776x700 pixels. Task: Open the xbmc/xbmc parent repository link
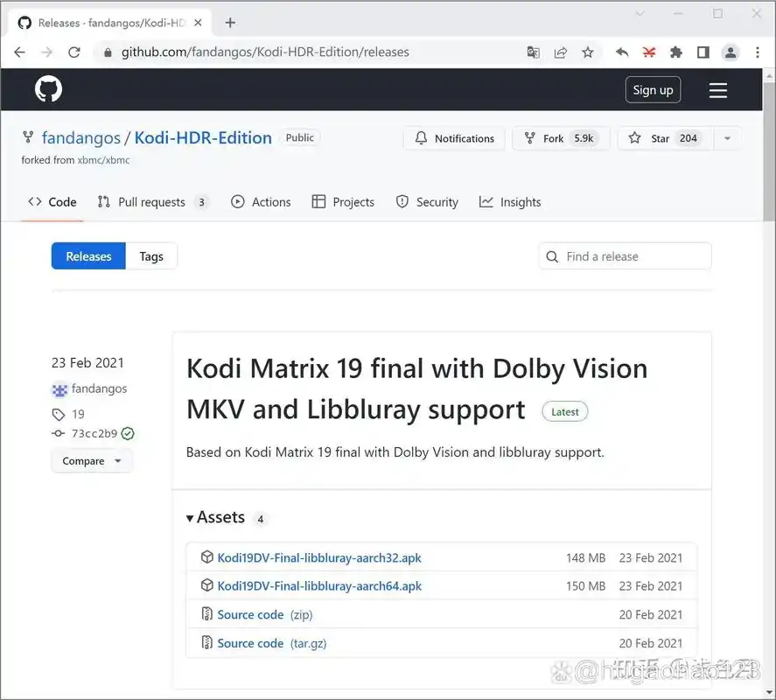[103, 160]
